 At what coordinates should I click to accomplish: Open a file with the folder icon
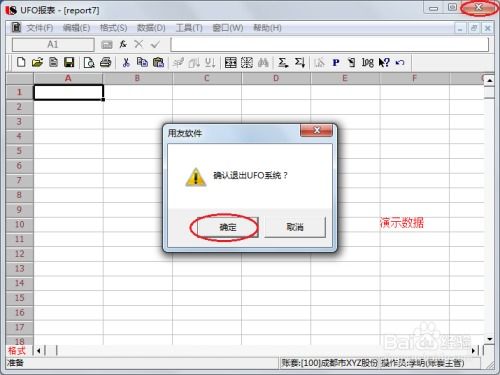(37, 62)
